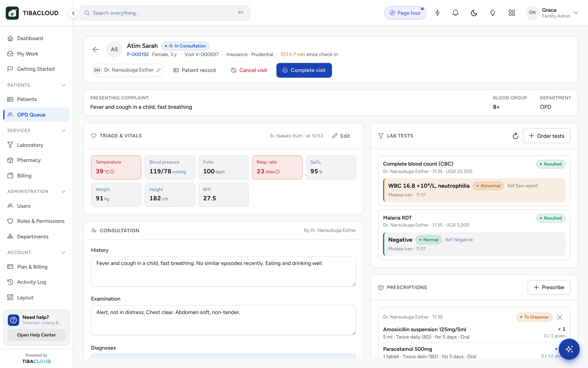Viewport: 588px width, 368px height.
Task: Click Order tests button
Action: click(546, 136)
